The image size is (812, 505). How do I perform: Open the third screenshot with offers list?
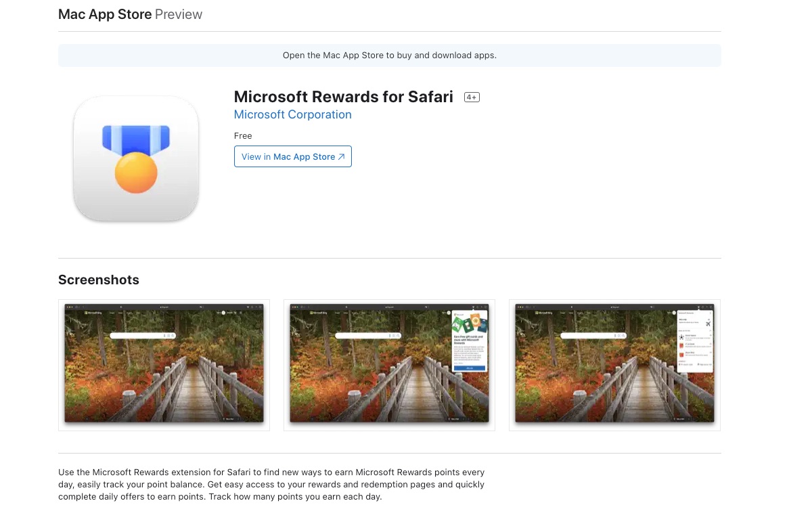pos(614,365)
